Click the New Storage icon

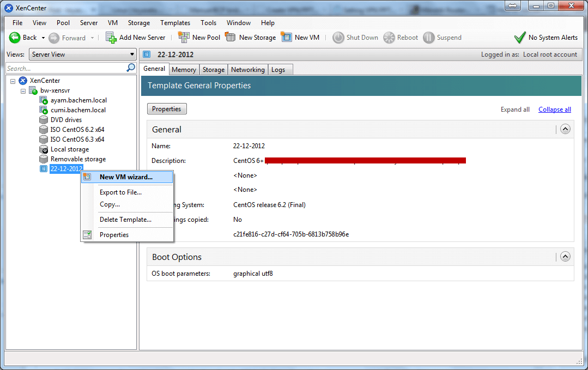[x=231, y=37]
